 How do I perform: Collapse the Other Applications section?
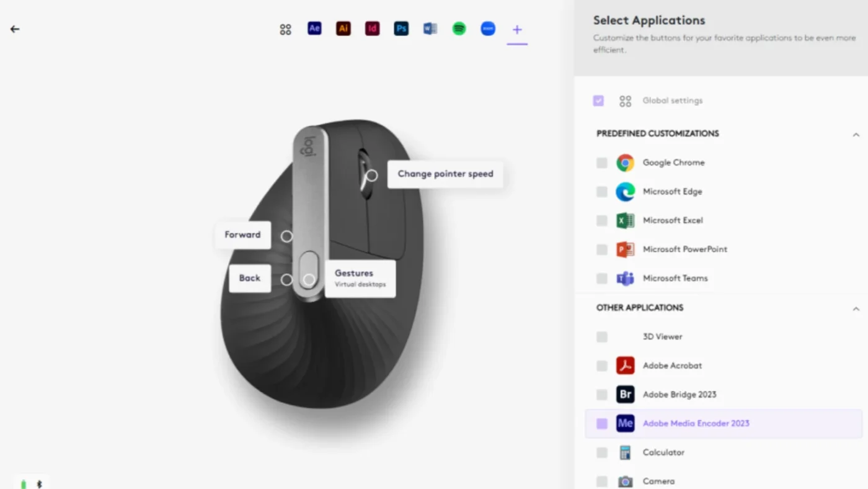tap(856, 308)
